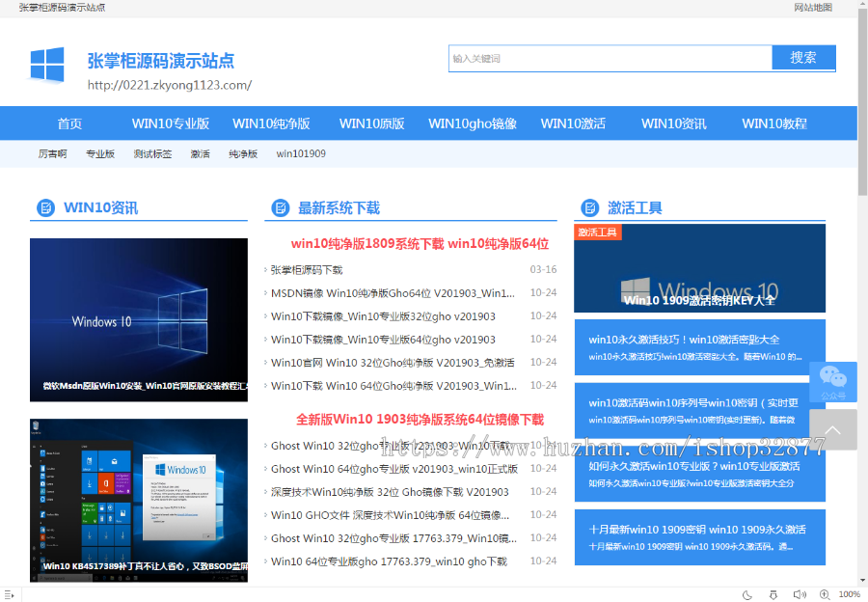Viewport: 868px width, 602px height.
Task: Toggle dark mode with the moon icon
Action: tap(747, 594)
